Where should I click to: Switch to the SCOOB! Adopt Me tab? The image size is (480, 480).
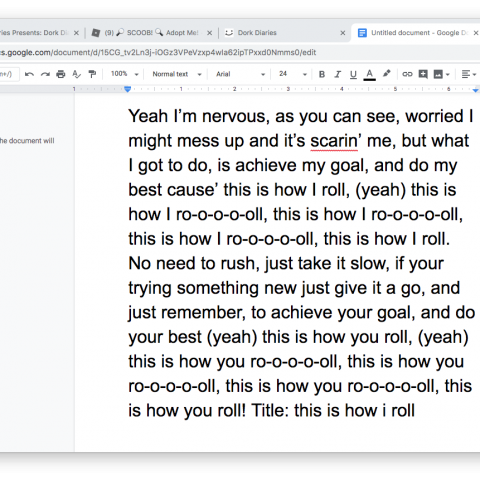pyautogui.click(x=152, y=33)
